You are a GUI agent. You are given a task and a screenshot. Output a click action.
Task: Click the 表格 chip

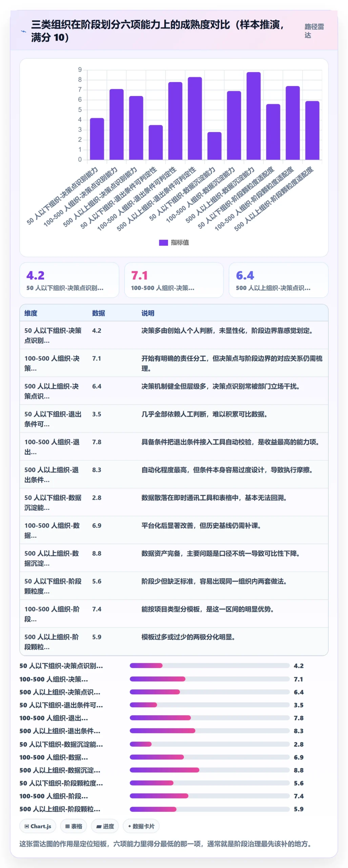click(x=74, y=826)
